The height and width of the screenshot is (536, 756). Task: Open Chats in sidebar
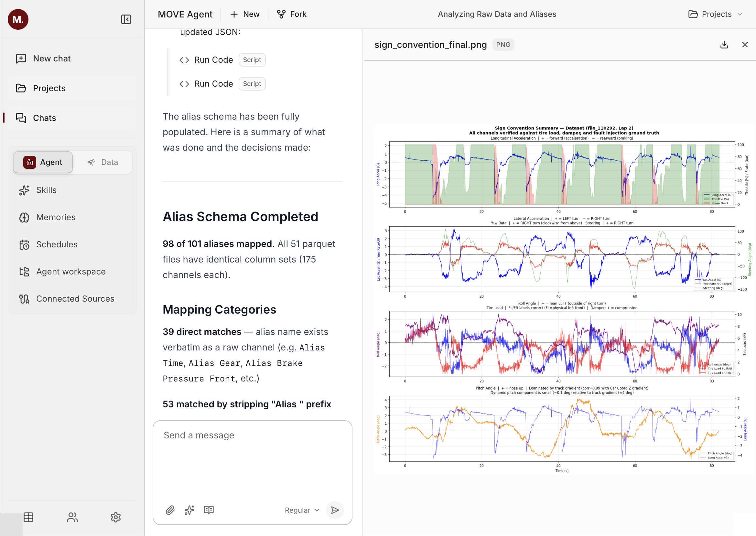click(x=72, y=118)
